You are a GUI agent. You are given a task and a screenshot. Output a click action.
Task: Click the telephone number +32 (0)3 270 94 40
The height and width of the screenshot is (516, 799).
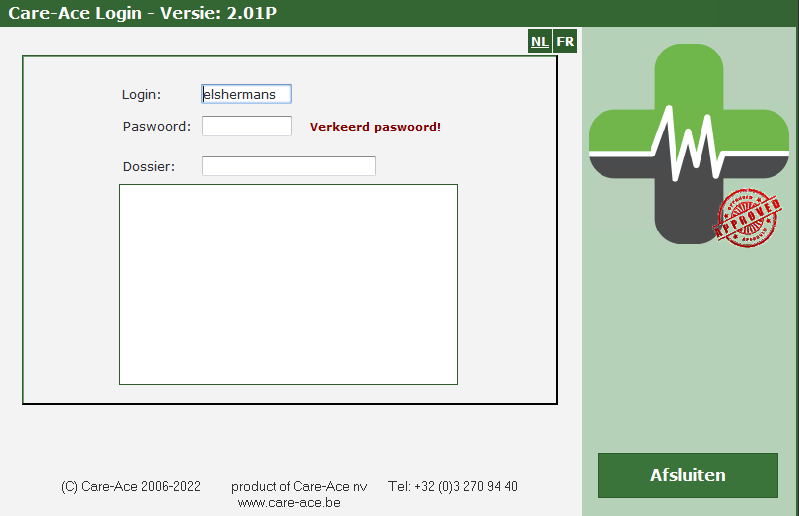pos(466,486)
